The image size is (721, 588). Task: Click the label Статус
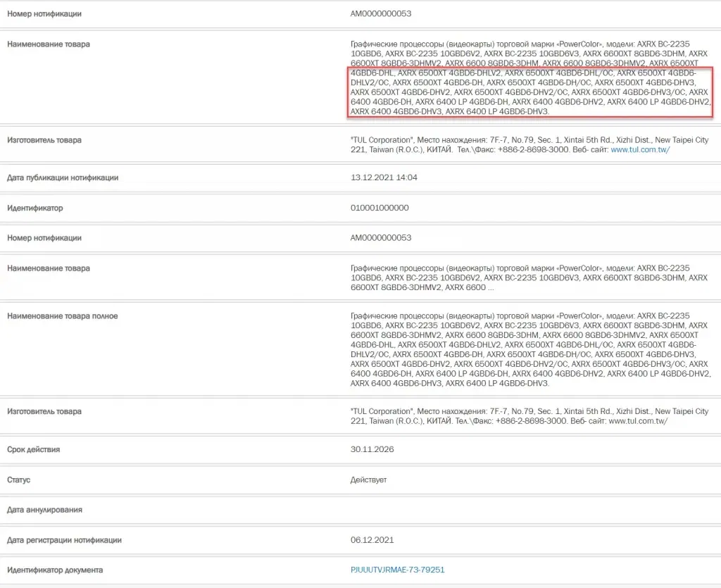pos(18,480)
